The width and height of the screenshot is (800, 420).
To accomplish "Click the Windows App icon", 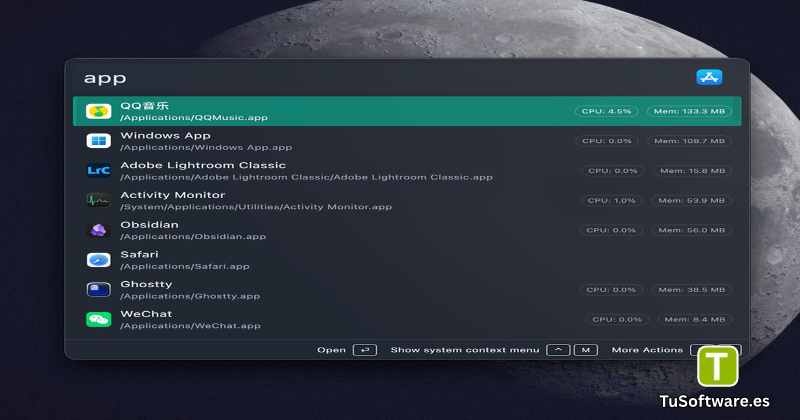I will [98, 140].
